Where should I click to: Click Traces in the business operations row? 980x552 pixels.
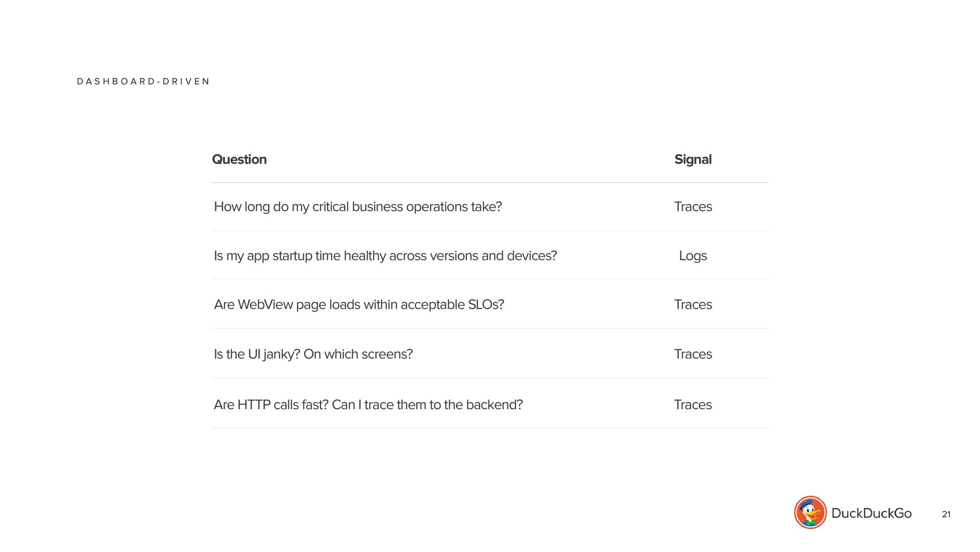[693, 207]
